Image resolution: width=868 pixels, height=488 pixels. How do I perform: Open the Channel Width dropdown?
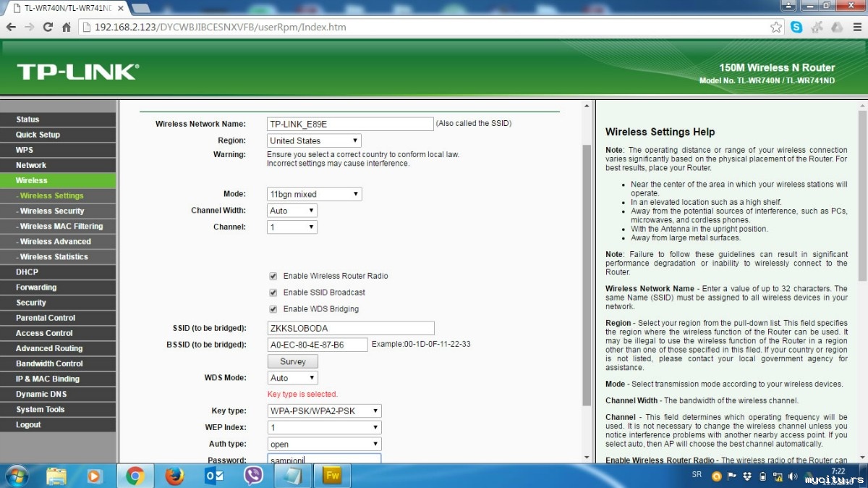click(292, 211)
